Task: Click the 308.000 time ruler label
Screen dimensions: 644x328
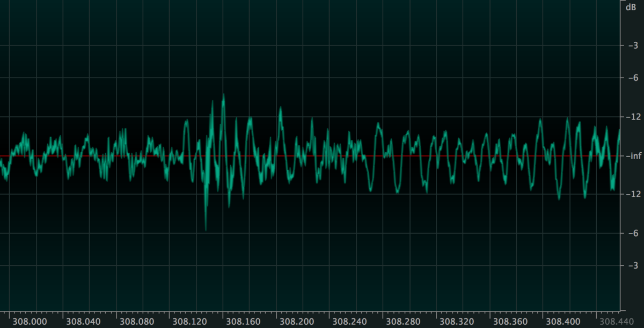Action: 31,322
